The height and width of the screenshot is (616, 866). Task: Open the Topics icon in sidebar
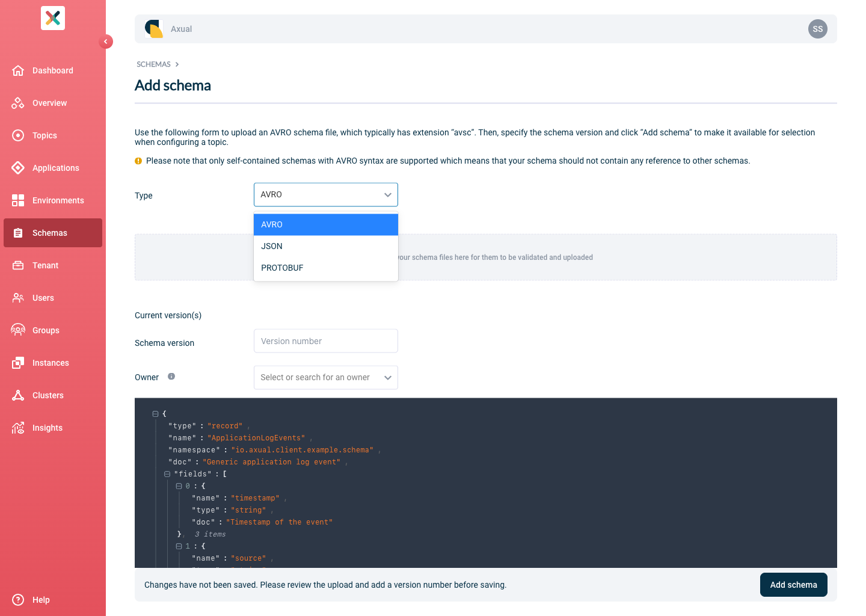[18, 135]
